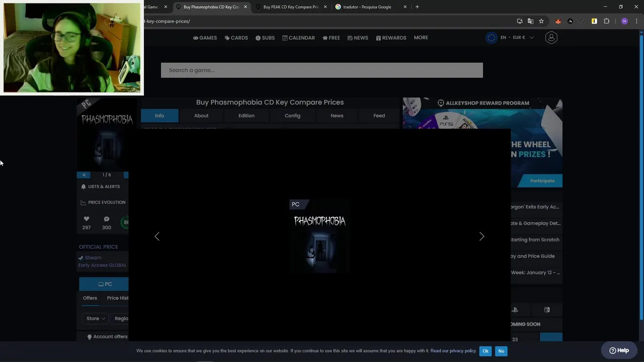Open a new browser tab
The image size is (644, 362).
pos(417,7)
